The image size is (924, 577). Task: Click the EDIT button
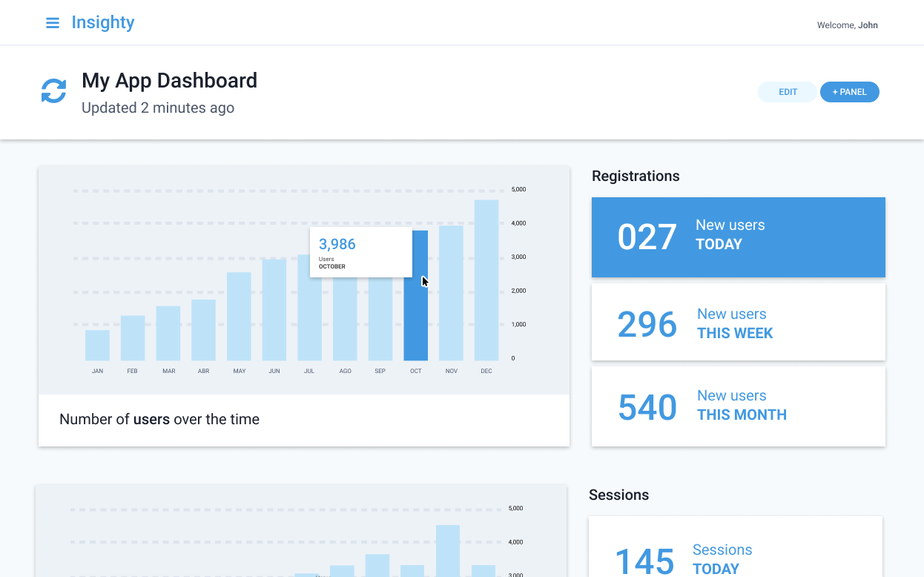coord(787,91)
